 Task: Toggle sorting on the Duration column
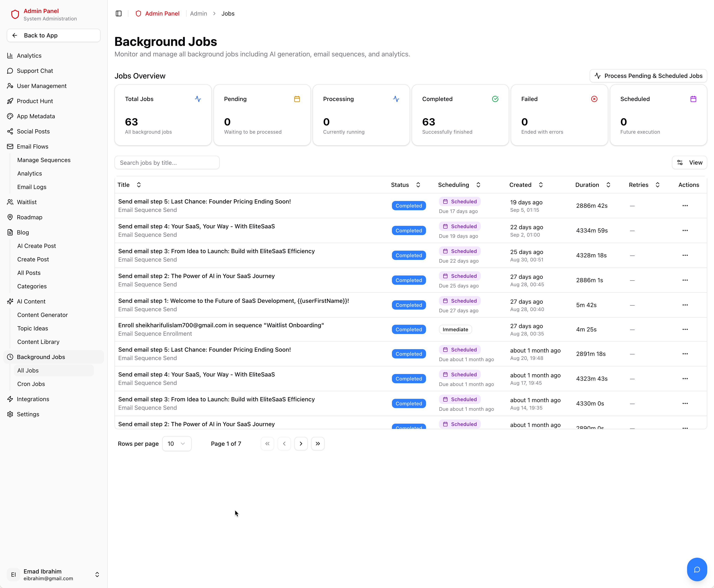point(609,185)
